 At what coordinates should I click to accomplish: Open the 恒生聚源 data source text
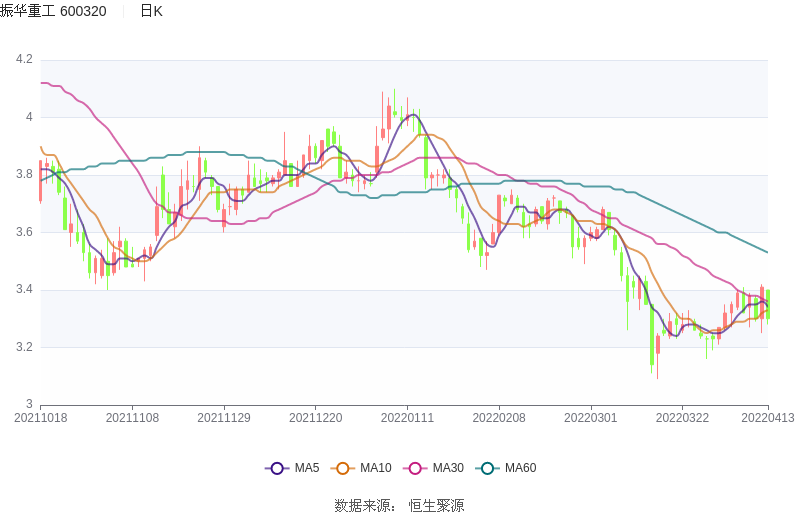(x=437, y=506)
